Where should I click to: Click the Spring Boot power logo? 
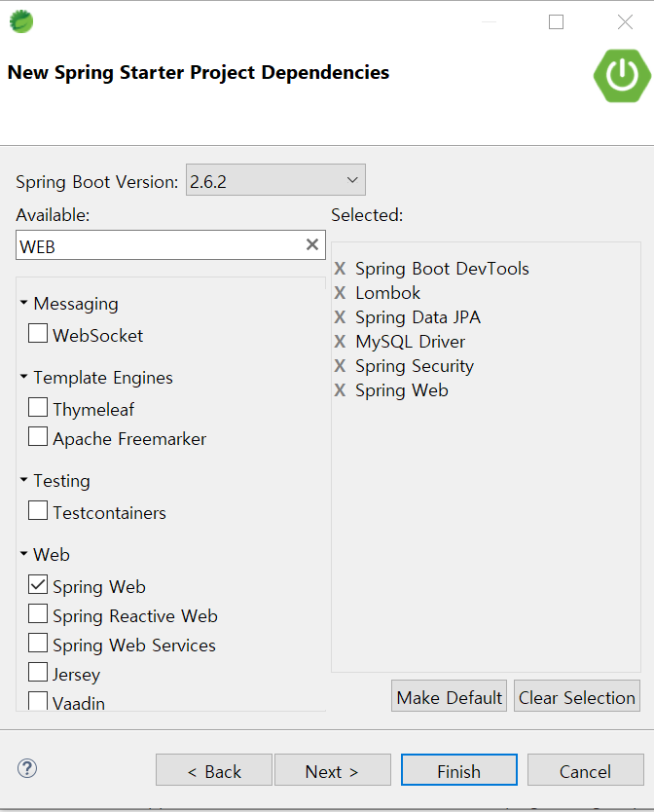click(622, 76)
